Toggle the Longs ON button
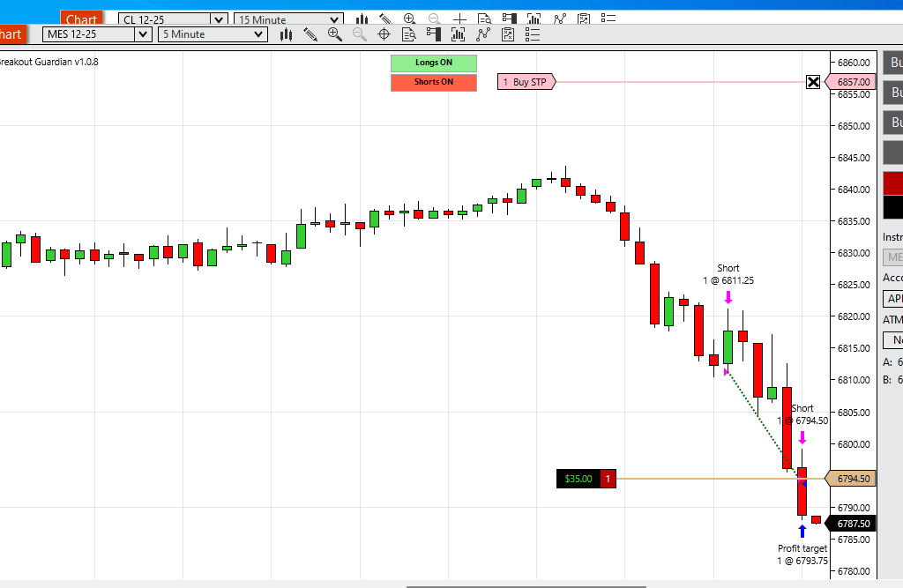Screen dimensions: 903x588 click(x=434, y=63)
